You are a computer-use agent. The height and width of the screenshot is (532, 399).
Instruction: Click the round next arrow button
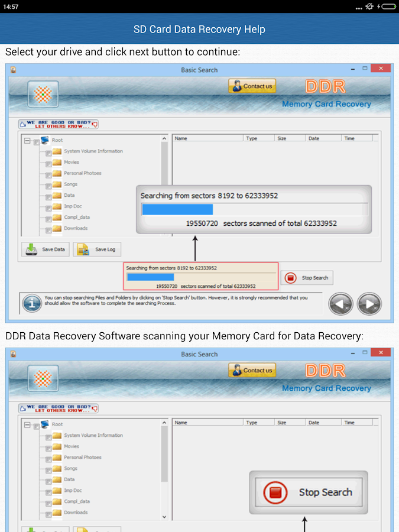click(x=369, y=304)
